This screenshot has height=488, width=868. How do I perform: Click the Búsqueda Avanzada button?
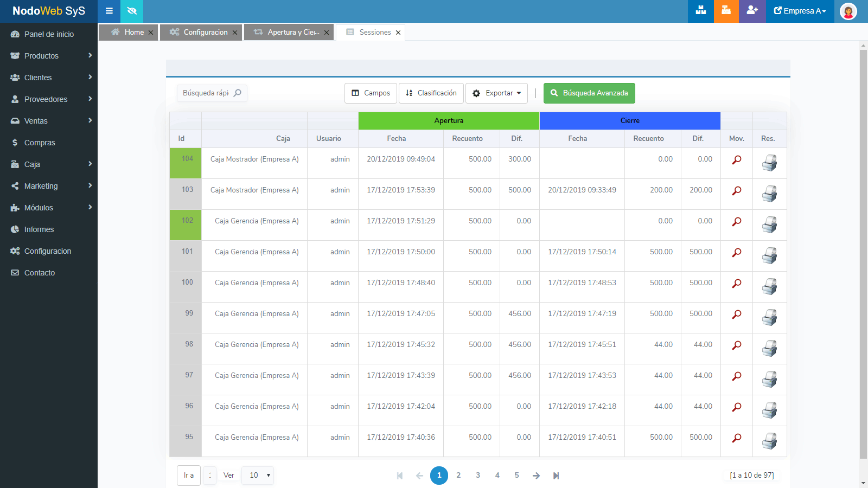(589, 93)
